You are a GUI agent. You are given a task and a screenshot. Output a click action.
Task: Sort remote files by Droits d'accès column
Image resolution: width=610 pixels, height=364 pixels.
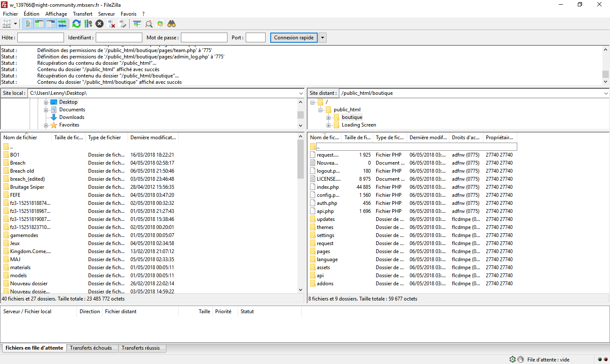(x=466, y=138)
